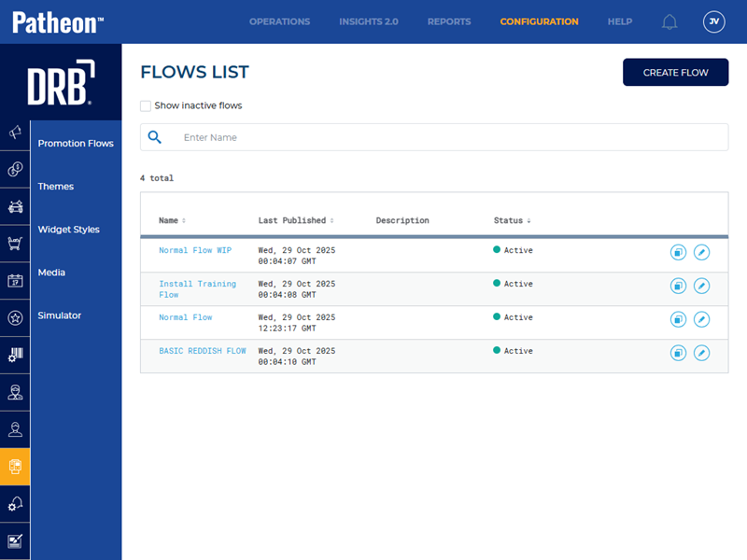
Task: Select the barcode settings sidebar icon
Action: 15,355
